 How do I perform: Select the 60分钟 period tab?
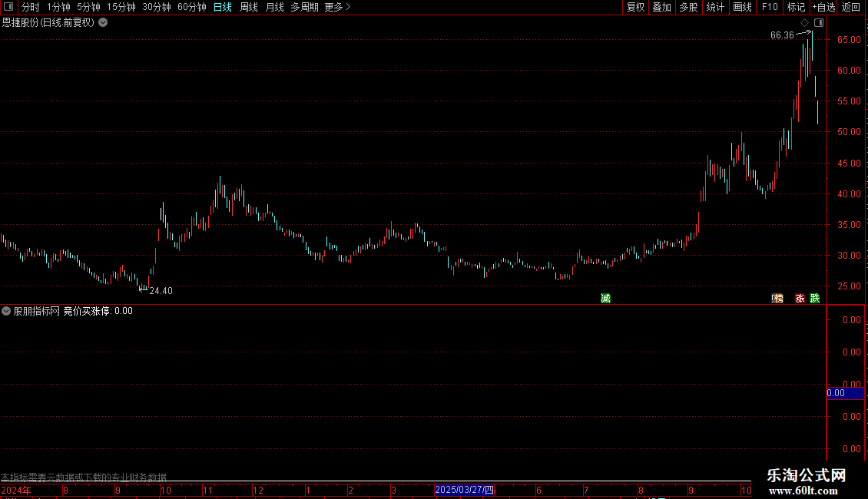pos(192,7)
